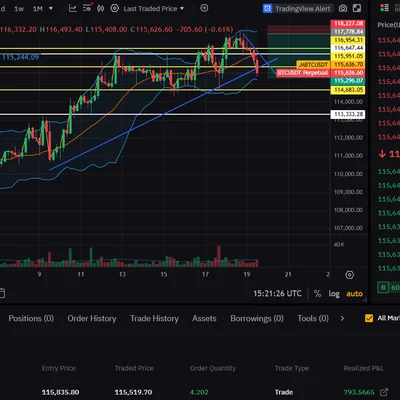The width and height of the screenshot is (400, 400).
Task: Click entry price value 115,835.80
Action: [x=61, y=392]
